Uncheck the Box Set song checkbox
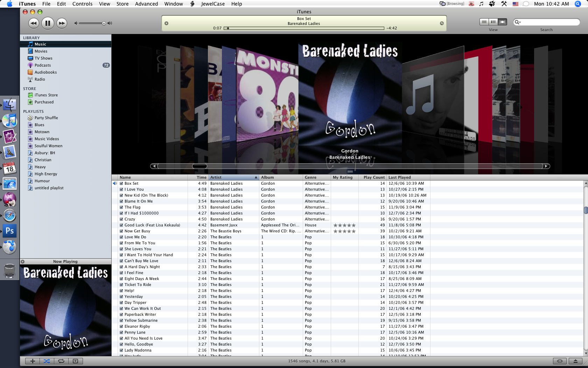 [121, 183]
